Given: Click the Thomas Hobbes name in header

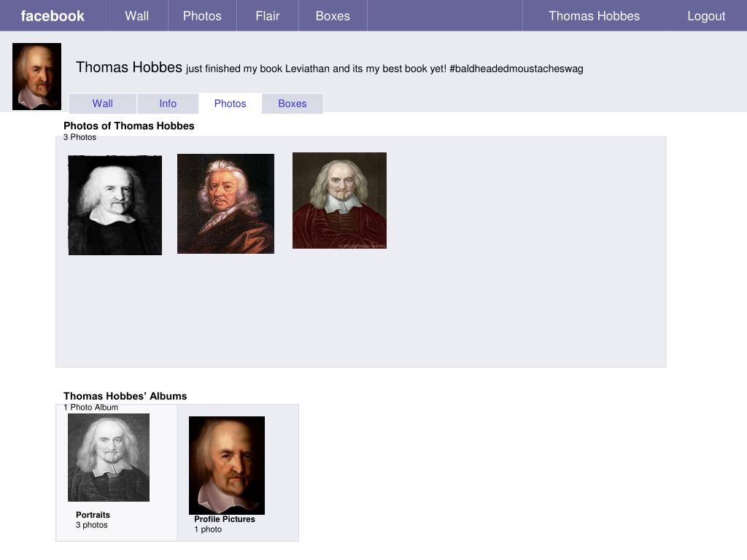Looking at the screenshot, I should [x=594, y=16].
